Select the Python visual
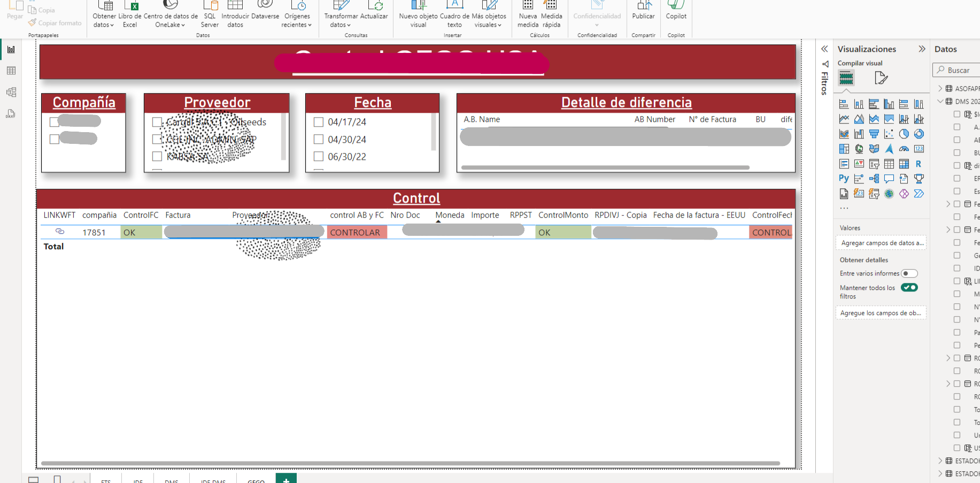980x483 pixels. (x=844, y=179)
